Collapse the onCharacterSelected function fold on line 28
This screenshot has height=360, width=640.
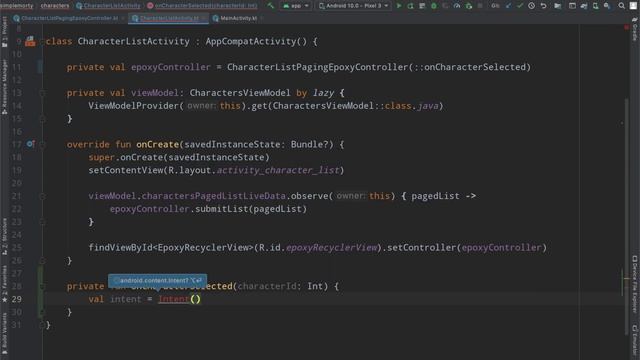click(x=42, y=287)
